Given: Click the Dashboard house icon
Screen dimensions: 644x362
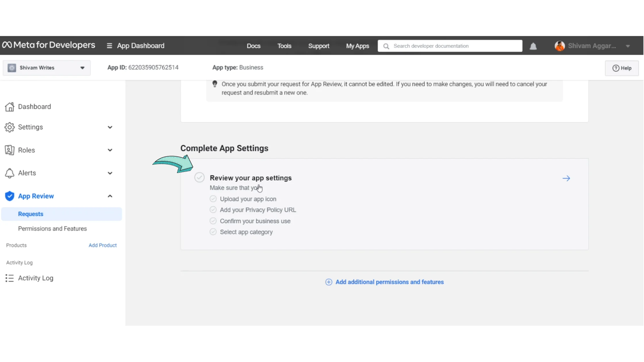Looking at the screenshot, I should 9,107.
